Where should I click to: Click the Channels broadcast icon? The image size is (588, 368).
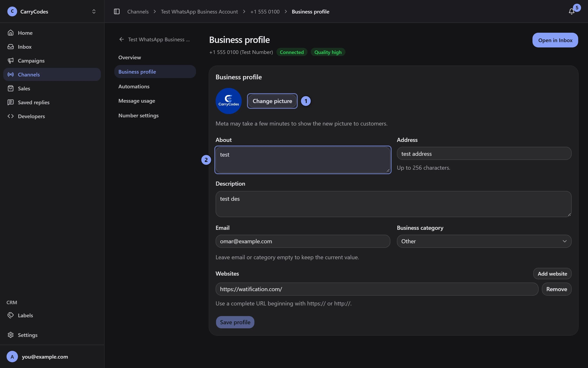click(x=10, y=74)
